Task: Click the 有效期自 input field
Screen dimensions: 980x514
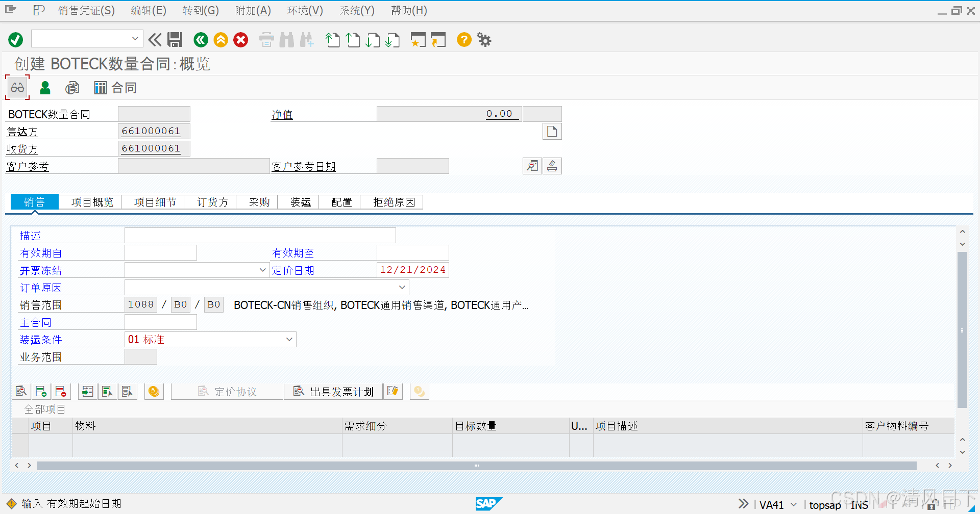Action: click(161, 253)
